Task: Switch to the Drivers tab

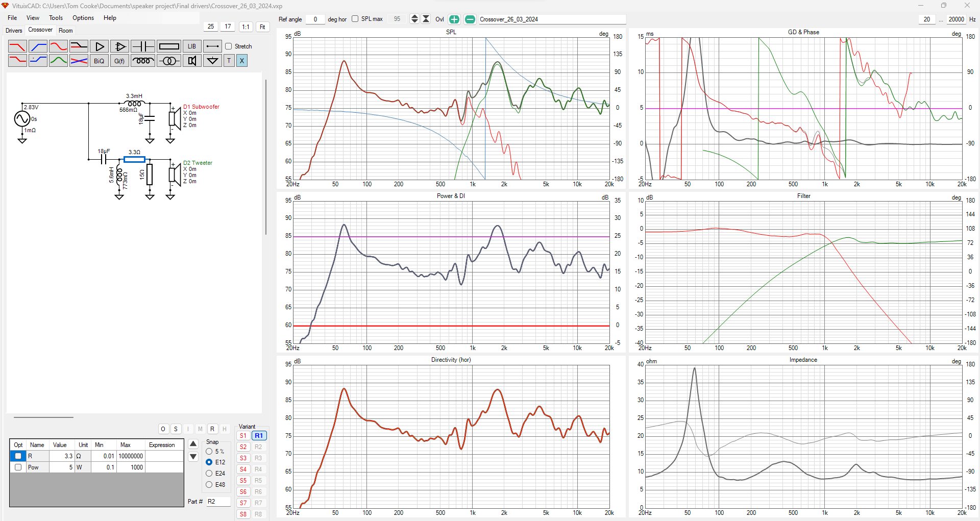Action: [14, 31]
